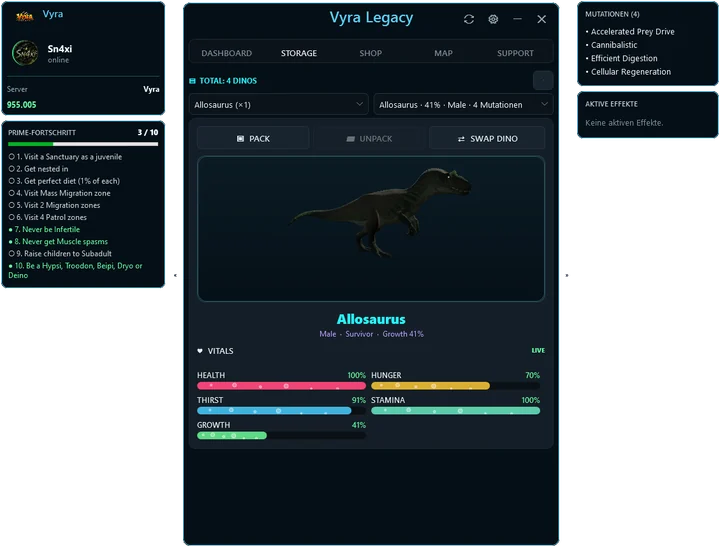Screen dimensions: 720x547
Task: Select task 8 Never get Muscle spasms
Action: coord(58,242)
